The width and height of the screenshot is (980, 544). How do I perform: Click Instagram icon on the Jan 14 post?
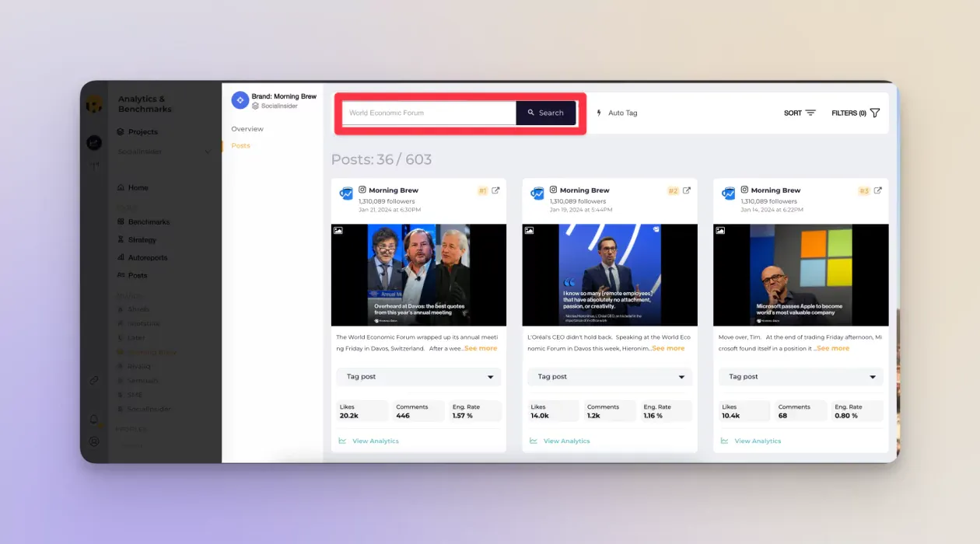coord(744,190)
